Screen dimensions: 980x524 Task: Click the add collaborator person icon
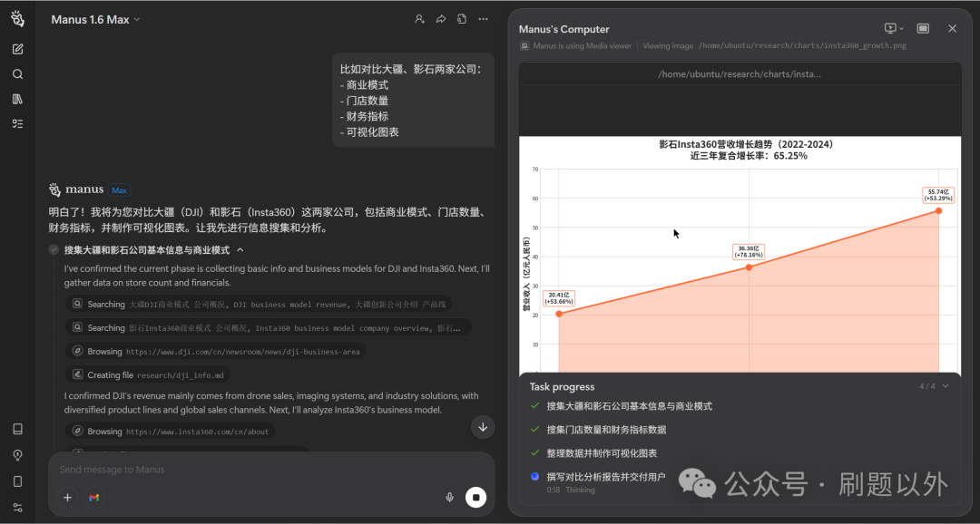click(x=419, y=19)
